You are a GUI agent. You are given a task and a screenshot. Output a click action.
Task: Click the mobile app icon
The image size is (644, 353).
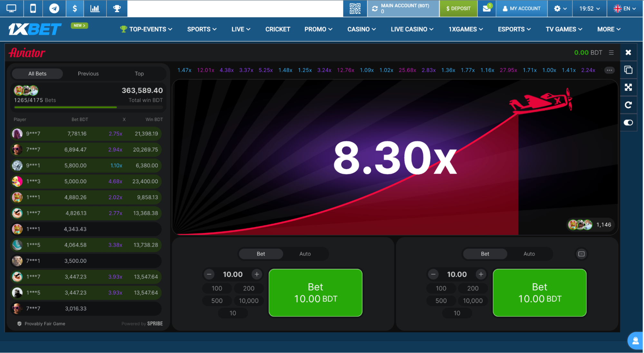pos(33,9)
